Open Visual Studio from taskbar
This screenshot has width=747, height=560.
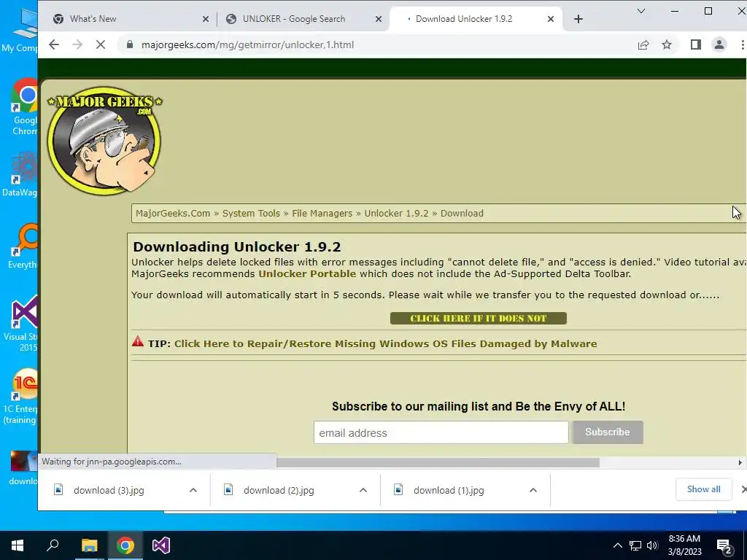click(161, 545)
